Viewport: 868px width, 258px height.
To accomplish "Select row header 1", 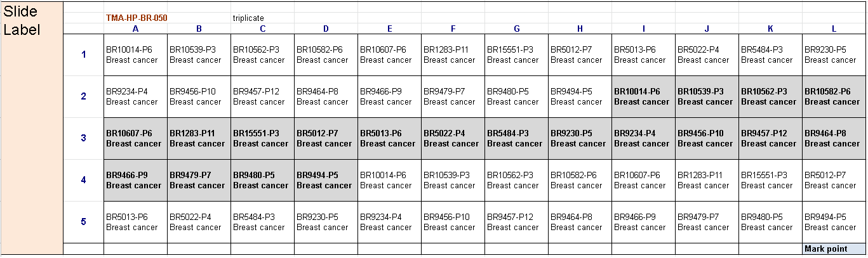I will pyautogui.click(x=83, y=55).
